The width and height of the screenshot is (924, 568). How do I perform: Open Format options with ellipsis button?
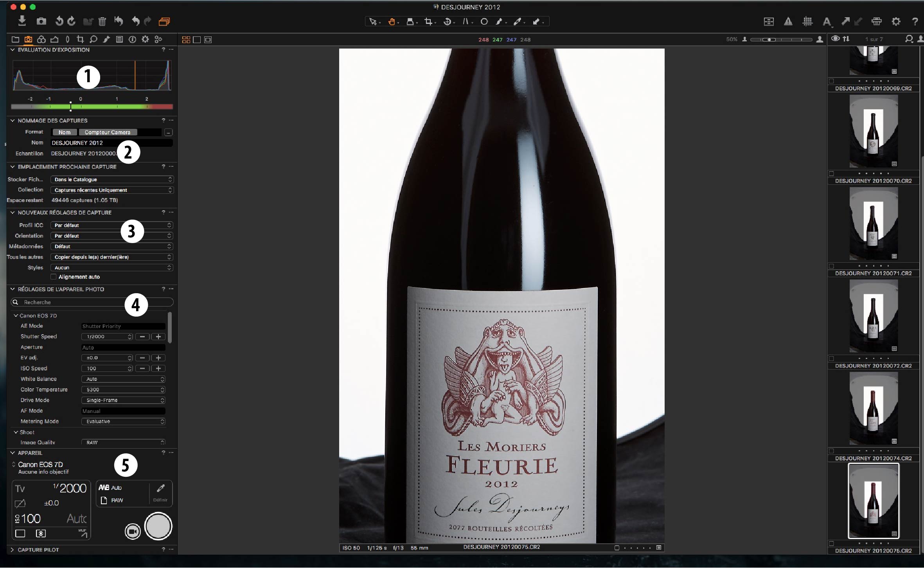coord(168,132)
